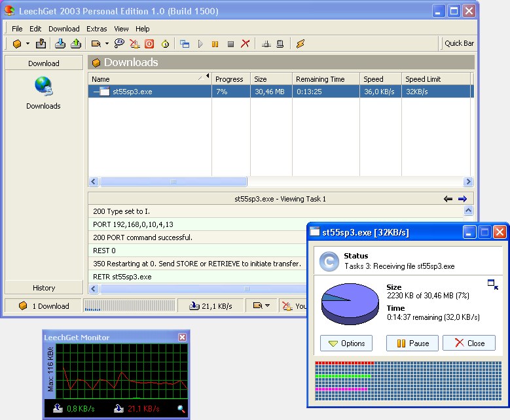Click the red delete X toolbar icon

tap(246, 44)
